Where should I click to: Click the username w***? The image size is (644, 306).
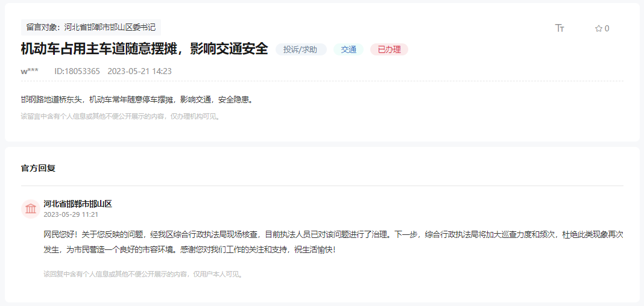(30, 71)
